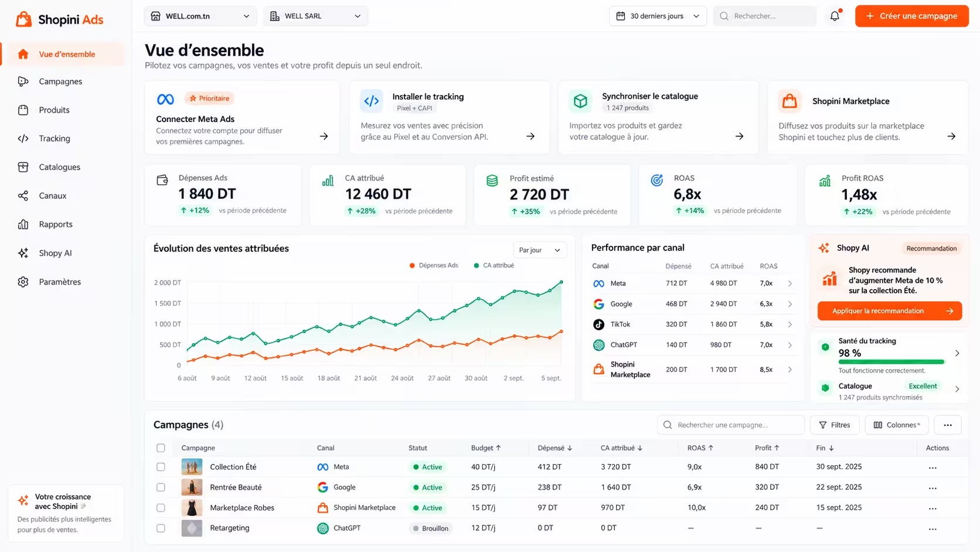Sort campaigns by Budget column
The width and height of the screenshot is (980, 552).
486,448
